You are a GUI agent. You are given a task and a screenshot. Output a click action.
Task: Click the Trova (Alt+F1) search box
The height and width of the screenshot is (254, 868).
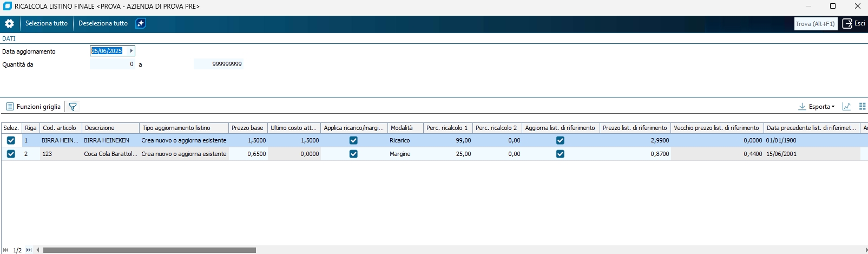click(816, 24)
